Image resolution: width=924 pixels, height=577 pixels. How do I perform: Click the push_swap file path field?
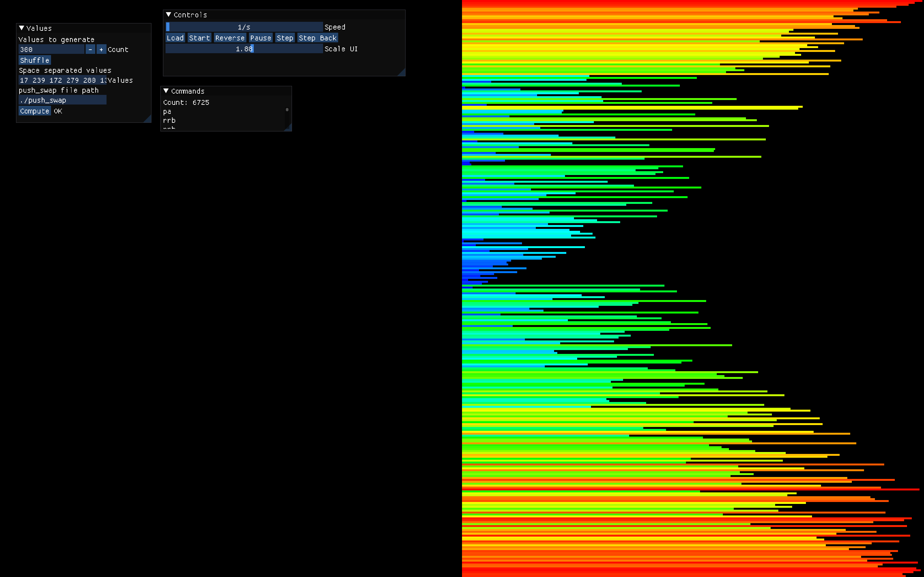(x=63, y=100)
